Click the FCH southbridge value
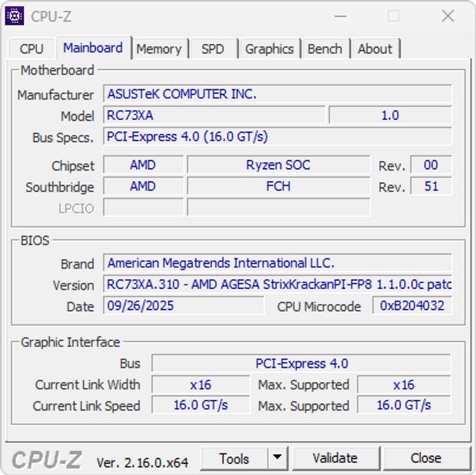 (279, 186)
